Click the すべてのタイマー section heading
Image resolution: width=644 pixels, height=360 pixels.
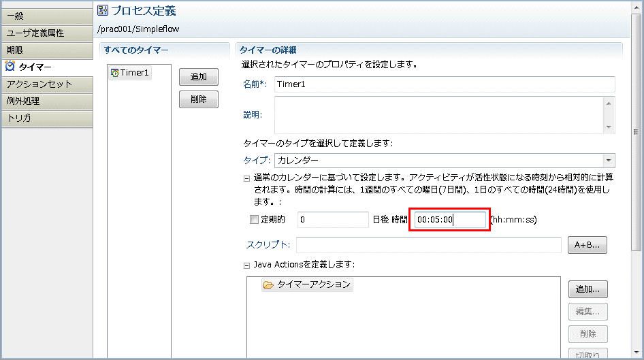pos(136,50)
